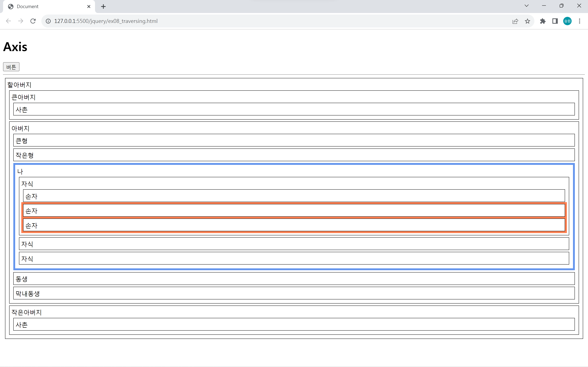Click the 작은형 box
The width and height of the screenshot is (588, 367).
click(x=294, y=155)
